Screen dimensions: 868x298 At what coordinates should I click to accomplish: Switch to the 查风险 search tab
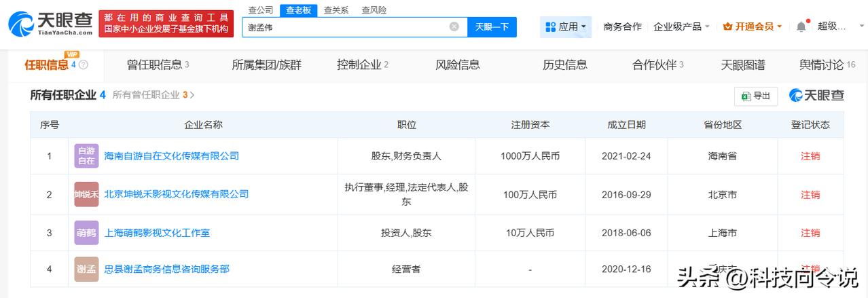coord(374,10)
